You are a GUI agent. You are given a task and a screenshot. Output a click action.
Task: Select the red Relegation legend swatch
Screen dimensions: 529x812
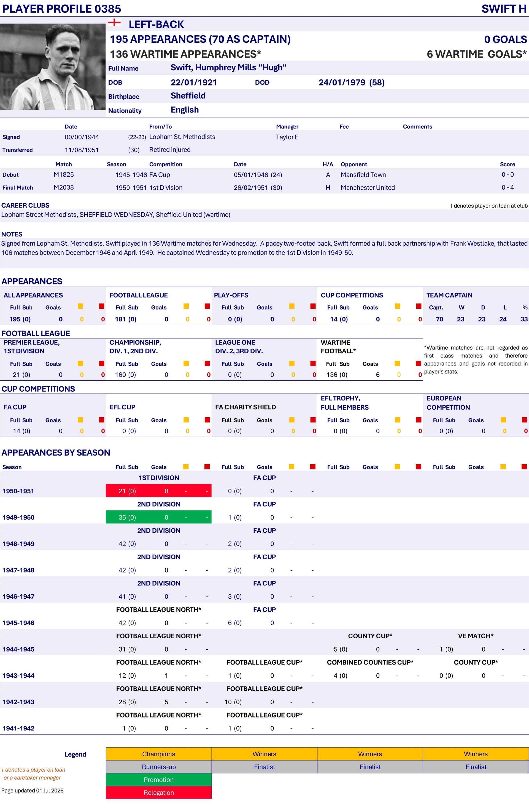click(159, 792)
